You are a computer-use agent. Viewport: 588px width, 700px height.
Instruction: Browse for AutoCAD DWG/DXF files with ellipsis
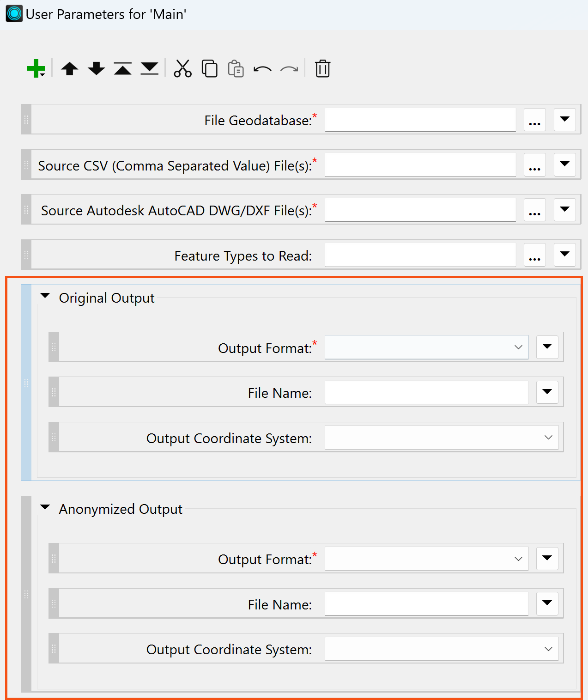(x=534, y=210)
